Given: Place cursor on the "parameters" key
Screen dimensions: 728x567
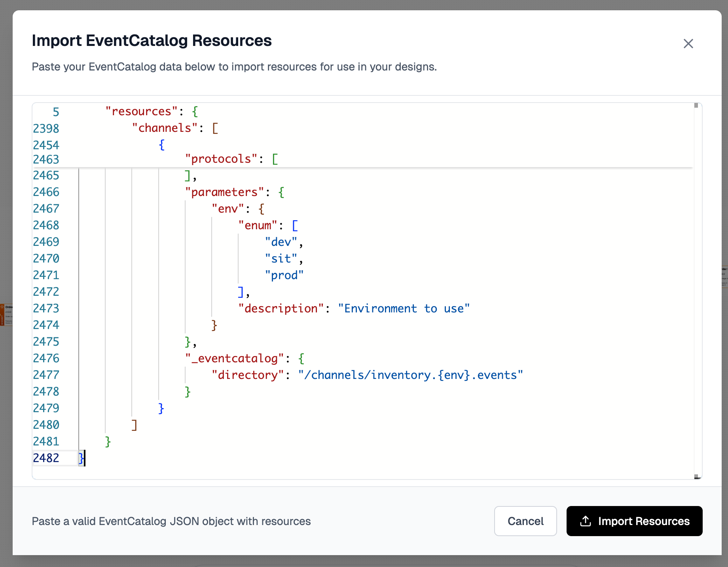Looking at the screenshot, I should (x=224, y=192).
